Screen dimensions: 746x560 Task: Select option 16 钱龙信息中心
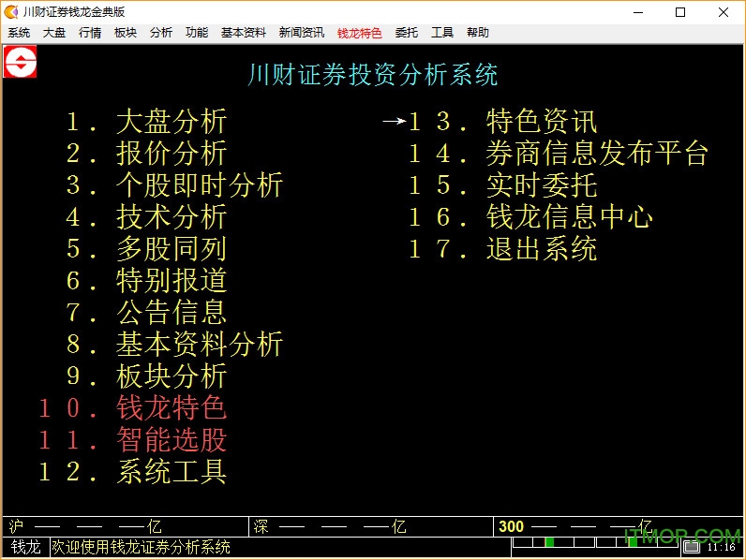point(530,216)
